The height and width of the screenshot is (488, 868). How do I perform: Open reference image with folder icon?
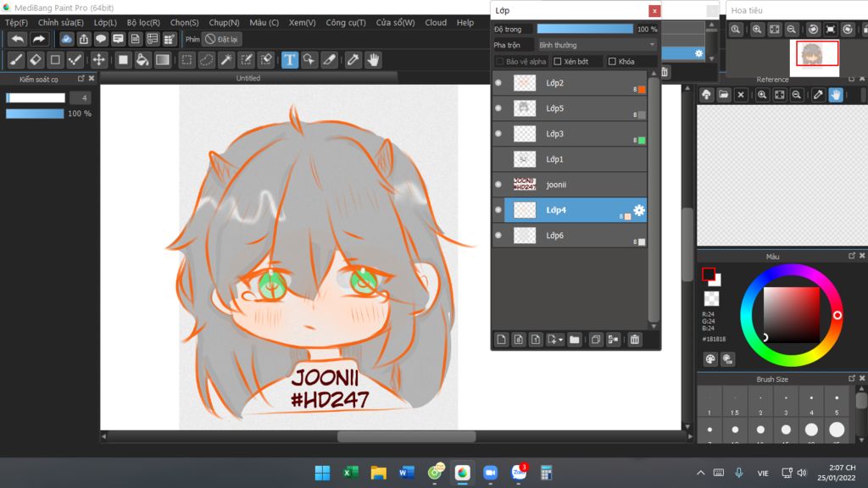(x=724, y=95)
